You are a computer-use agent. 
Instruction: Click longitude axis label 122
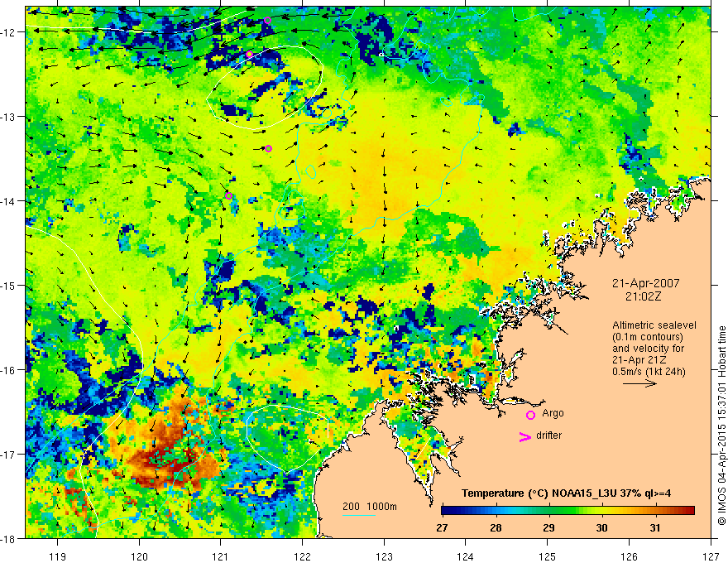(x=302, y=556)
